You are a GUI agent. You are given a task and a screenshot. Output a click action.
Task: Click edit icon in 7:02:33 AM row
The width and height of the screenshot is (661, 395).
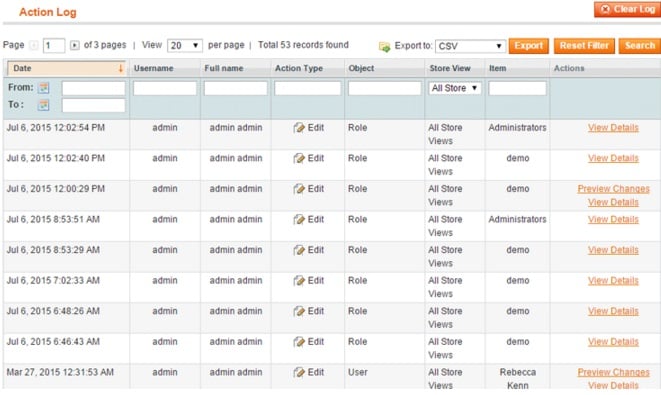click(x=299, y=281)
